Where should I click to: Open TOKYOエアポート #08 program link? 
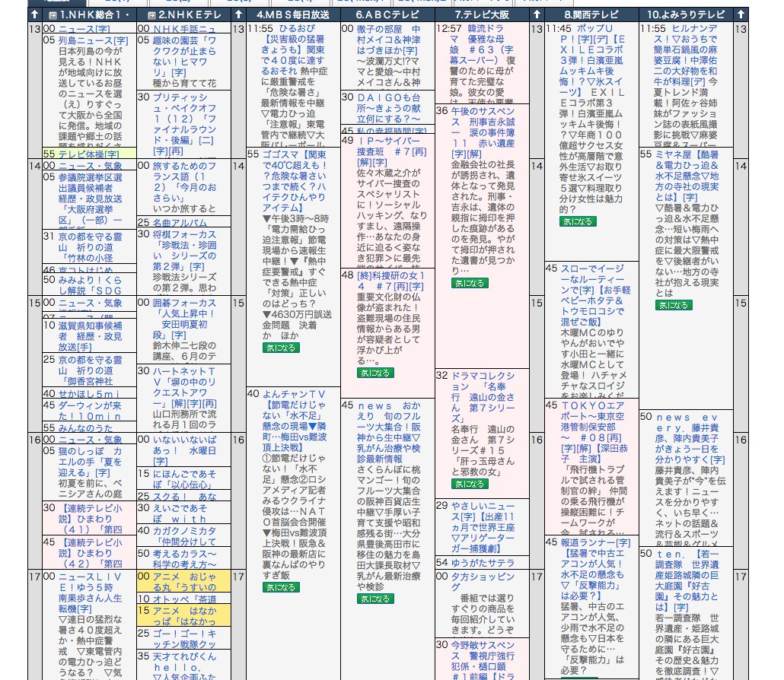coord(594,432)
